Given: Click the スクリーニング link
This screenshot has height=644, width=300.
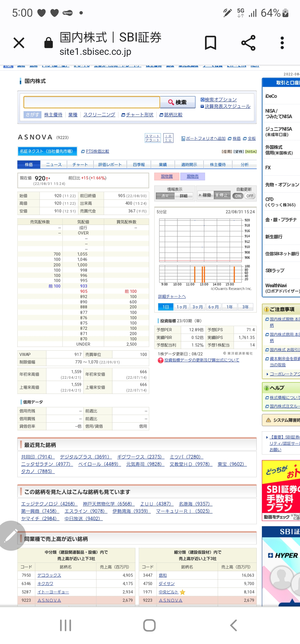Looking at the screenshot, I should [x=99, y=115].
